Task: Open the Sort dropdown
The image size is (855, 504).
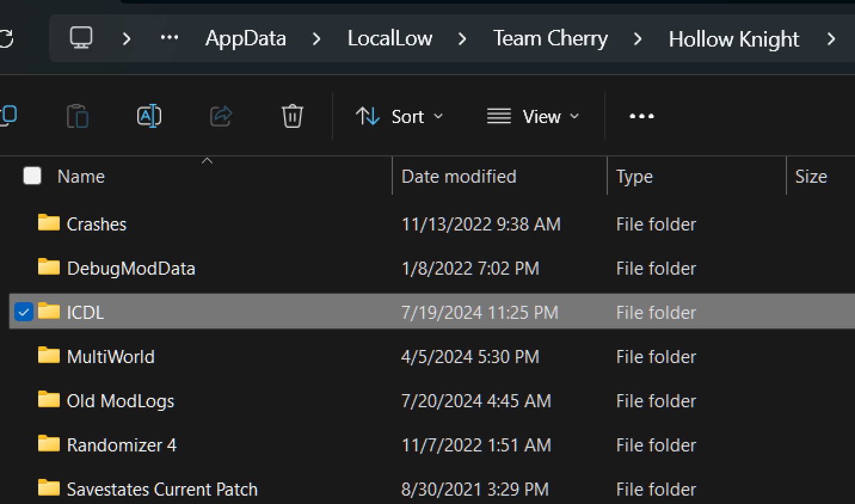Action: tap(399, 116)
